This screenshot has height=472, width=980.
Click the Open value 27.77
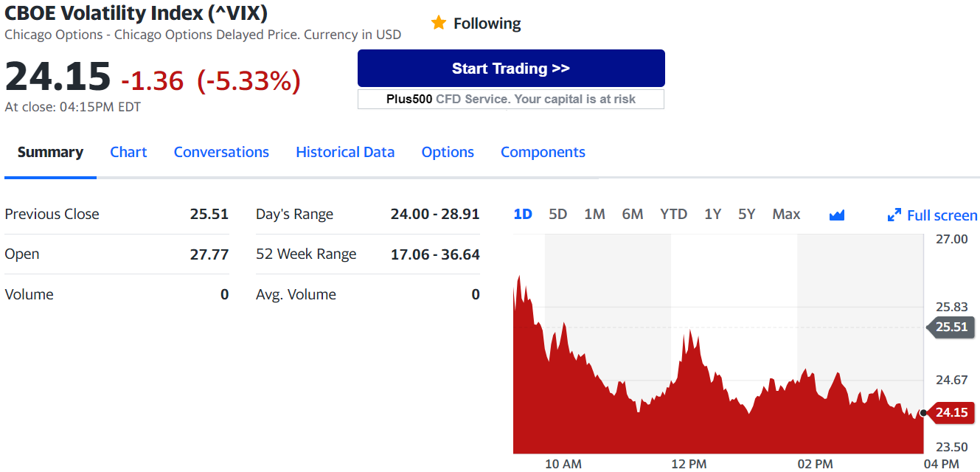209,254
